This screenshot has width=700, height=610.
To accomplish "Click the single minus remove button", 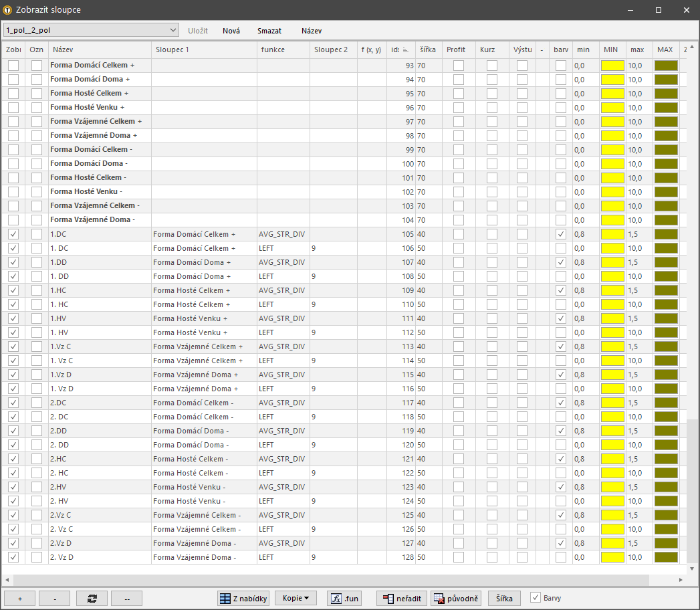I will [x=54, y=599].
